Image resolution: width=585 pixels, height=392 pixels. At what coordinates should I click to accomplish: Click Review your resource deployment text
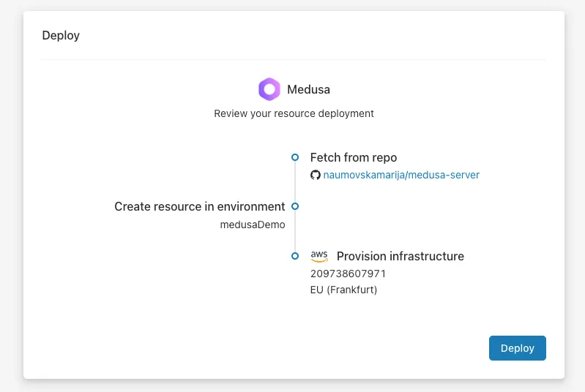click(294, 113)
